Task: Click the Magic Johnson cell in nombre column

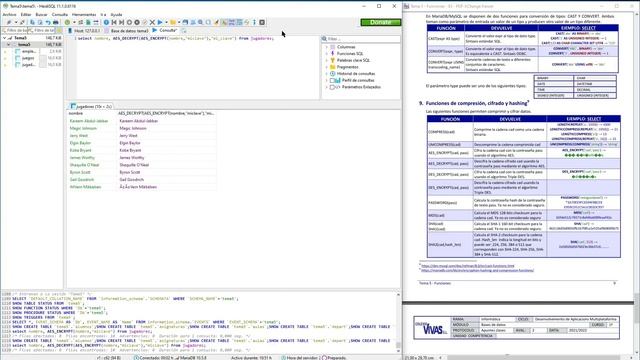Action: pos(92,128)
